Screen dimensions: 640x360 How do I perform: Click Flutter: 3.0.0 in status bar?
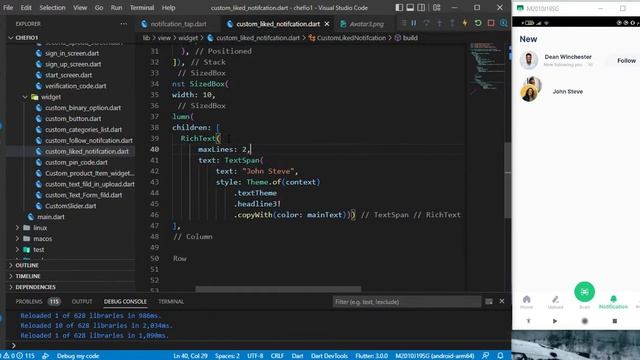point(371,356)
